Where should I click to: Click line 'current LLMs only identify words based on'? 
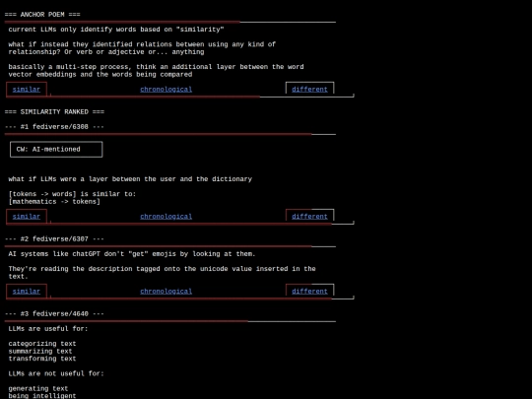coord(116,30)
